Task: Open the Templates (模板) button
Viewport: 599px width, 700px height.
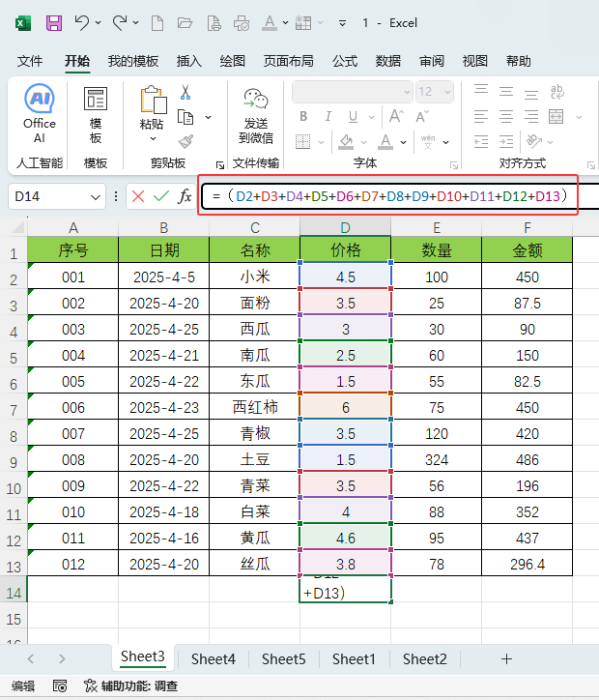Action: [x=96, y=114]
